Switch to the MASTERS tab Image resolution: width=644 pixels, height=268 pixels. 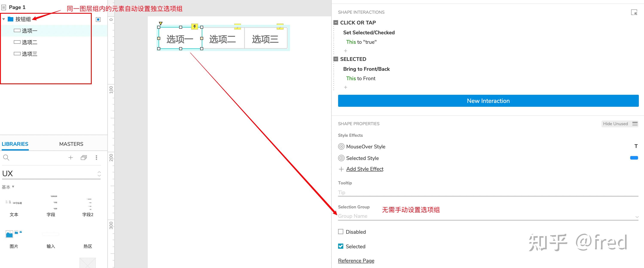coord(71,144)
